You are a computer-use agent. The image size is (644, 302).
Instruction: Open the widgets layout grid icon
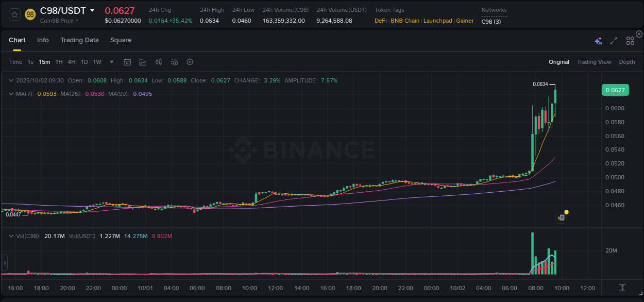[x=630, y=40]
